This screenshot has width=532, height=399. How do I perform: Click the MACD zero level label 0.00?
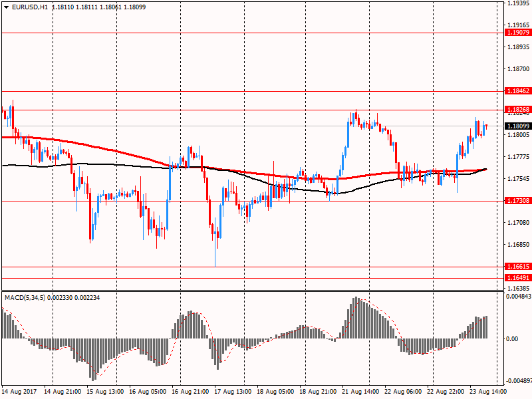(x=512, y=338)
